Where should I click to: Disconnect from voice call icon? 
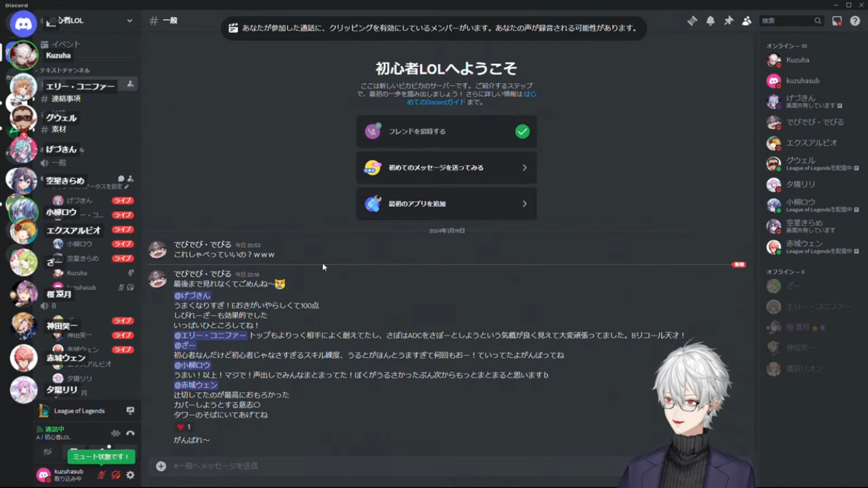(130, 433)
